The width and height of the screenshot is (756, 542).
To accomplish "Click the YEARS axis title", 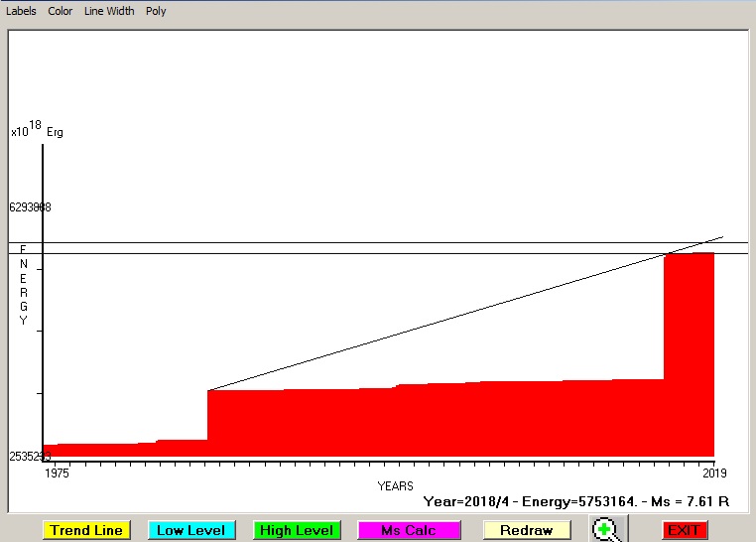I will coord(395,486).
